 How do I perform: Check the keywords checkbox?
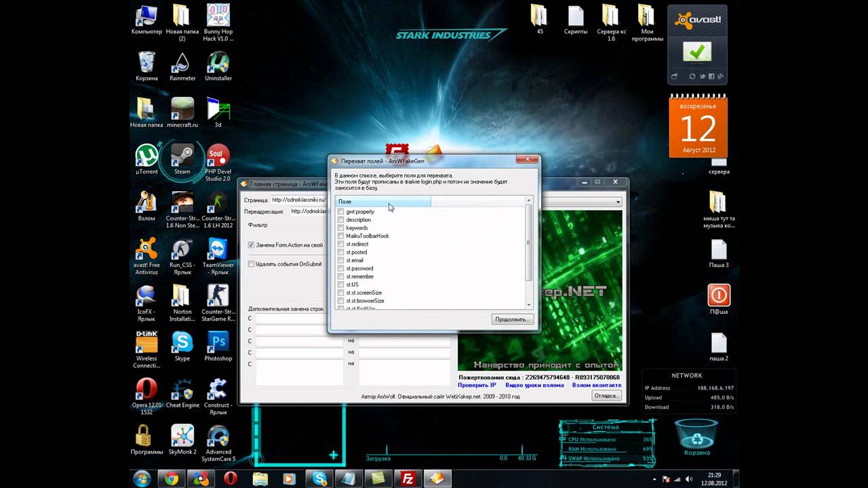point(341,228)
